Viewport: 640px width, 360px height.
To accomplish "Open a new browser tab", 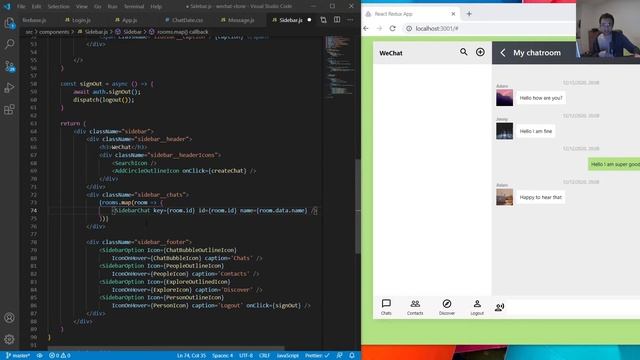I will (469, 14).
